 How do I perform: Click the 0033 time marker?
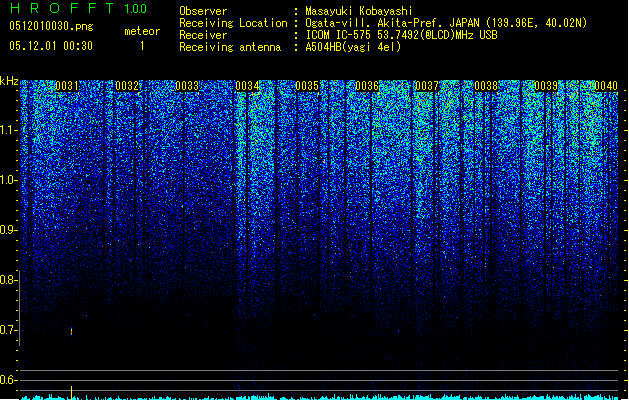pos(187,86)
